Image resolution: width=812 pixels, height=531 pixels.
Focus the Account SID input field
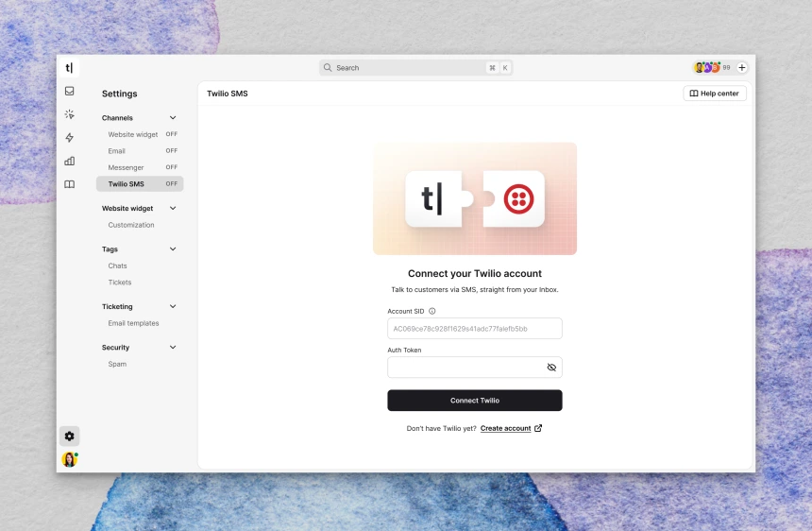coord(475,329)
